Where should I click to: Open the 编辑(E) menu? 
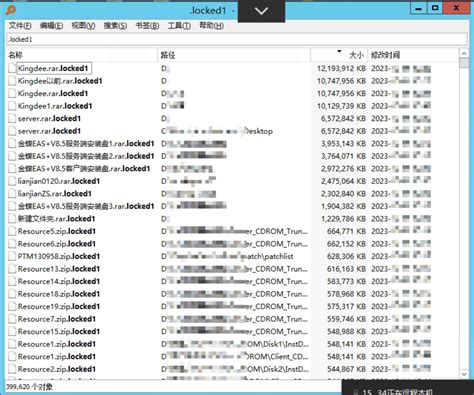click(x=51, y=26)
